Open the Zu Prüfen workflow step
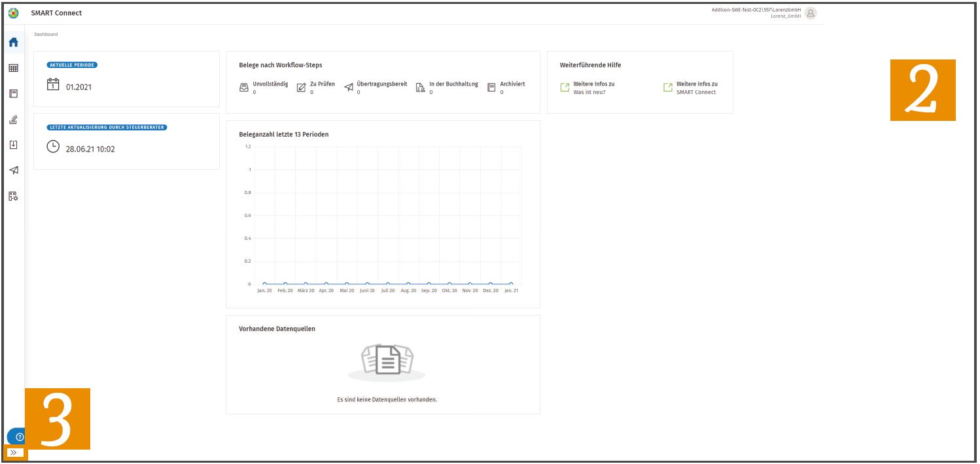Image resolution: width=980 pixels, height=464 pixels. 315,88
